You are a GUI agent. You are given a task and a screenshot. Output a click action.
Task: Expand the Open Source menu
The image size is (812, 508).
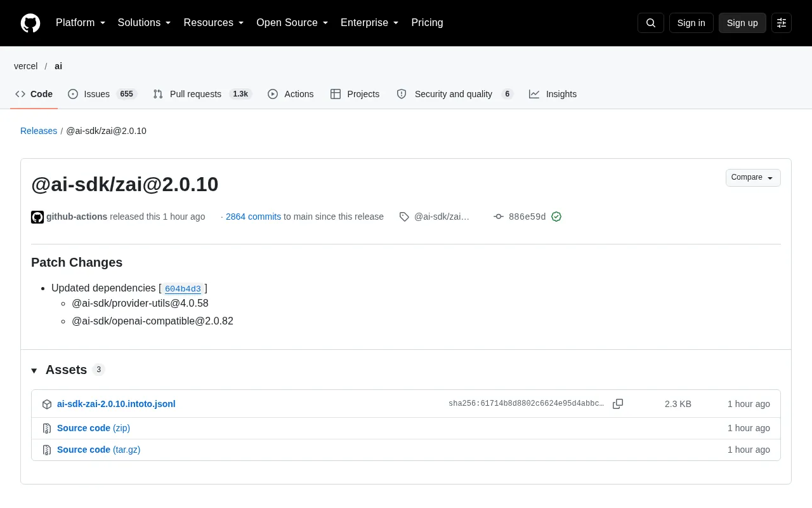[x=292, y=23]
